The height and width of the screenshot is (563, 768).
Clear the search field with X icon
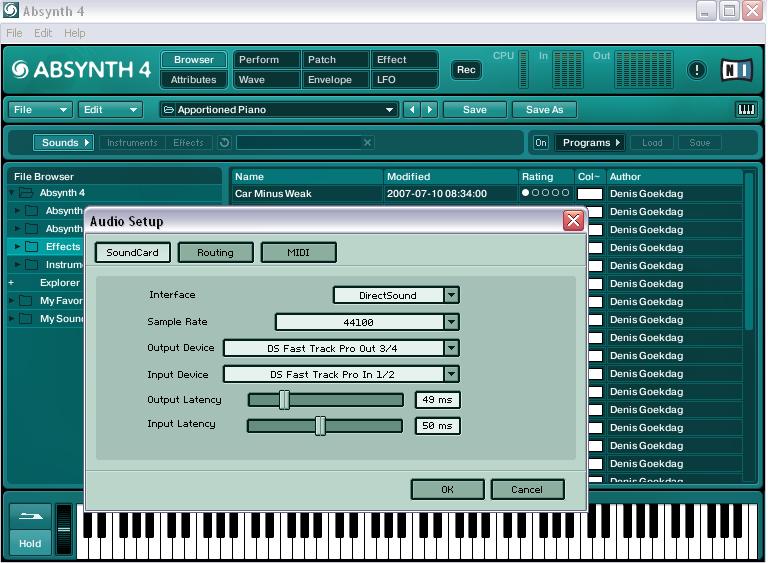coord(367,143)
